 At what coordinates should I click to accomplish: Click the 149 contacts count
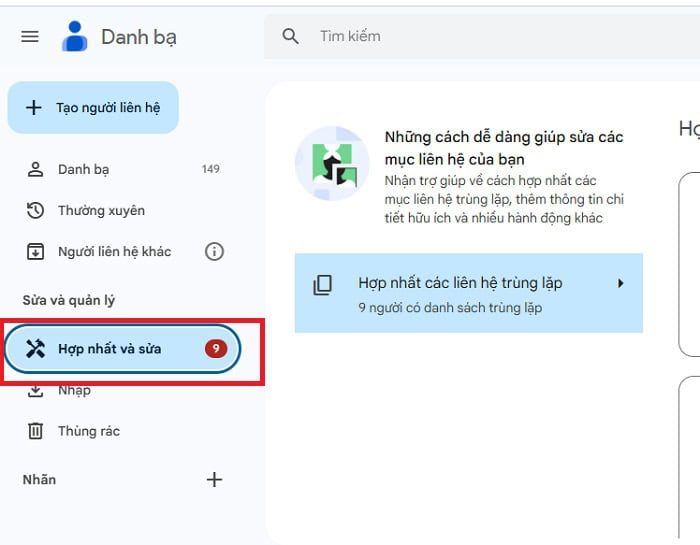(x=211, y=169)
